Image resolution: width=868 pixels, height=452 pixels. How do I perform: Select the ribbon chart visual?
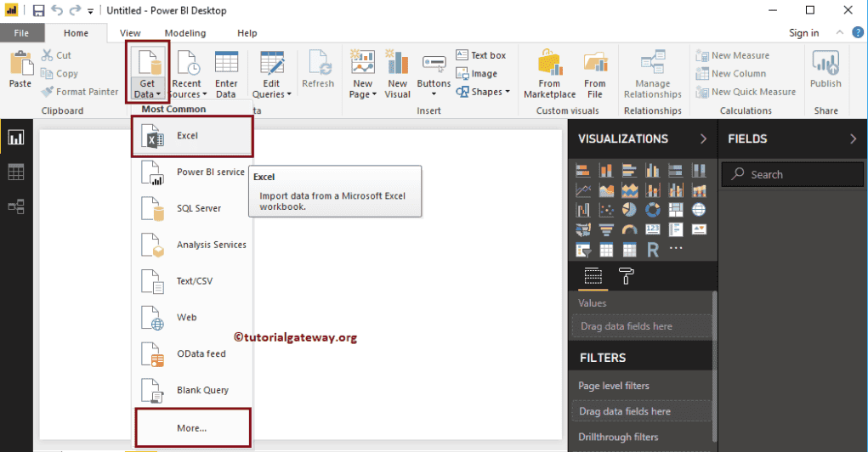coord(699,190)
